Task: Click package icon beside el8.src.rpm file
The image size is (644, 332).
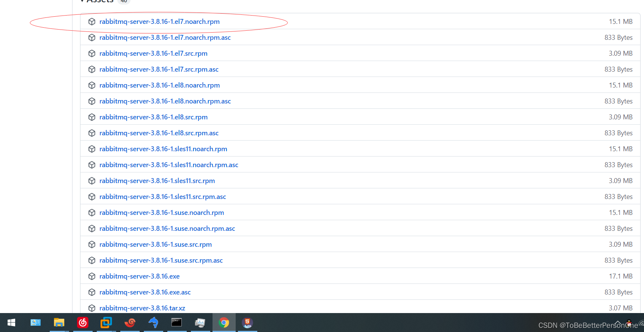Action: [92, 117]
